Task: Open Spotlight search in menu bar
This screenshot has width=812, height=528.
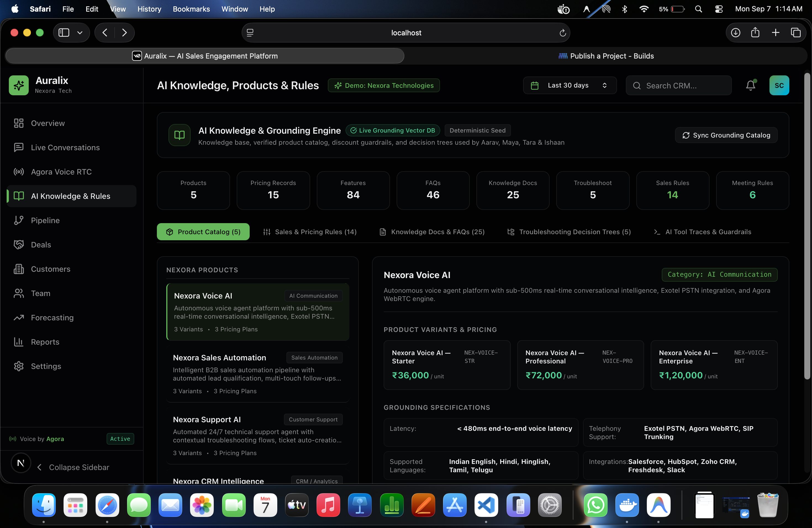Action: 698,9
